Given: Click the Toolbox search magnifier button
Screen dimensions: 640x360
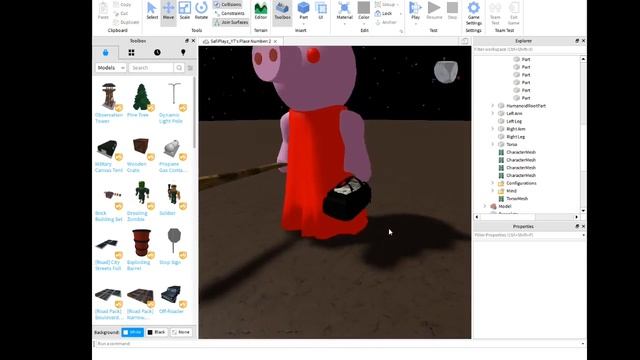Looking at the screenshot, I should click(x=179, y=68).
